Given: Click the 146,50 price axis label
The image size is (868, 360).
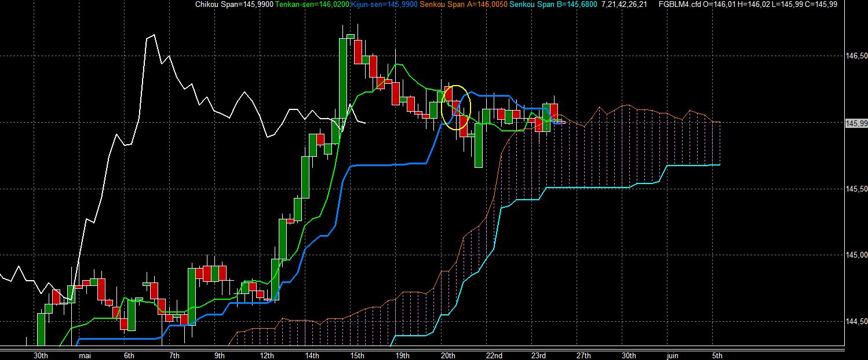Looking at the screenshot, I should point(856,56).
